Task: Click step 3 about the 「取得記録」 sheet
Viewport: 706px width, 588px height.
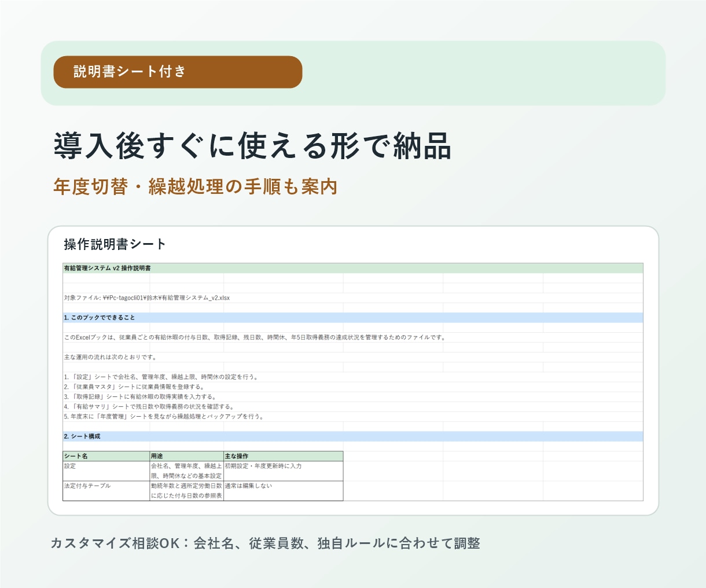Action: (x=140, y=397)
